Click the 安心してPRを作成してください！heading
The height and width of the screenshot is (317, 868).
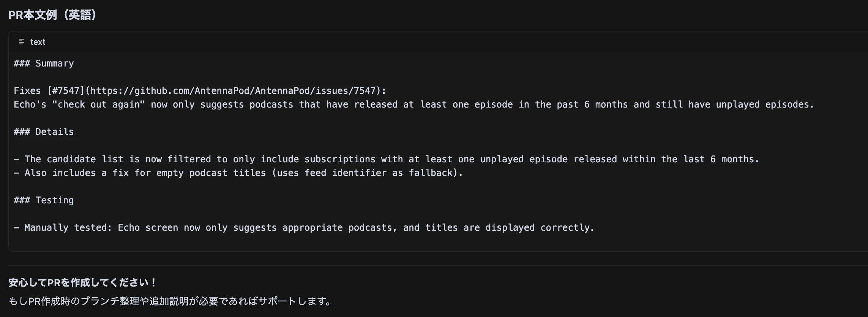(x=82, y=282)
